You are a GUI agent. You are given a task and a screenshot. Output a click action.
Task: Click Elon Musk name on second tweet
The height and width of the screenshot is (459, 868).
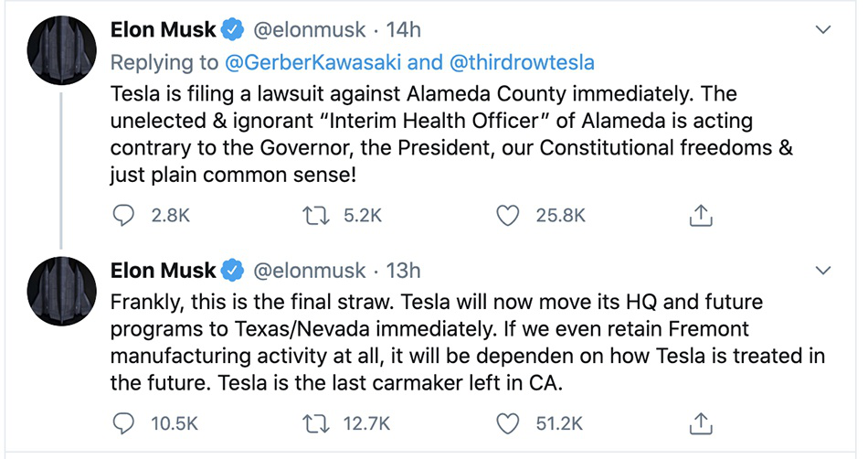(x=163, y=271)
